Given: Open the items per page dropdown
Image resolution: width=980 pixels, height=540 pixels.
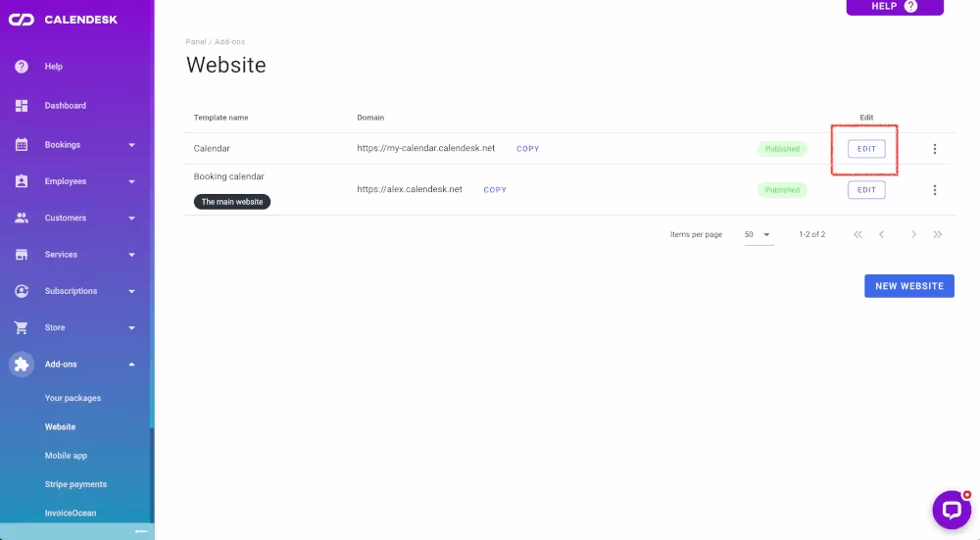Looking at the screenshot, I should [759, 234].
